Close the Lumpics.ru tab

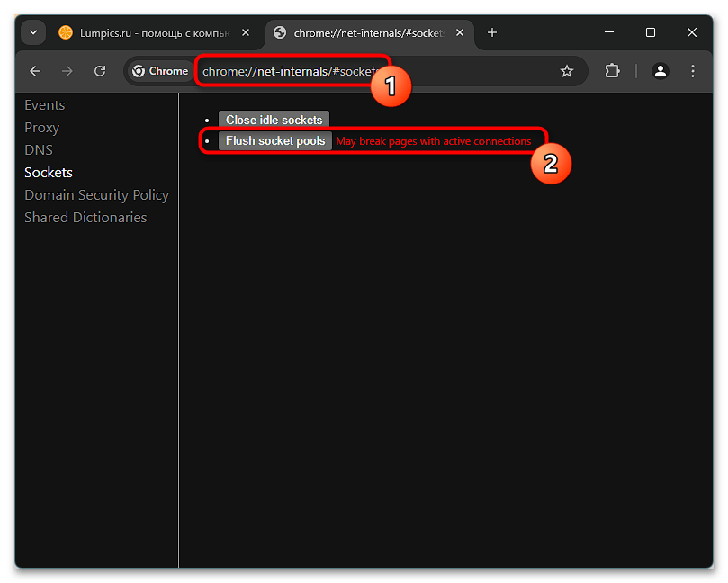[246, 32]
